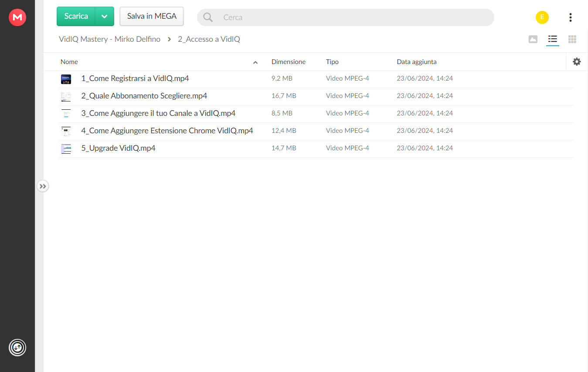Click Salva in MEGA button
588x372 pixels.
click(x=152, y=16)
